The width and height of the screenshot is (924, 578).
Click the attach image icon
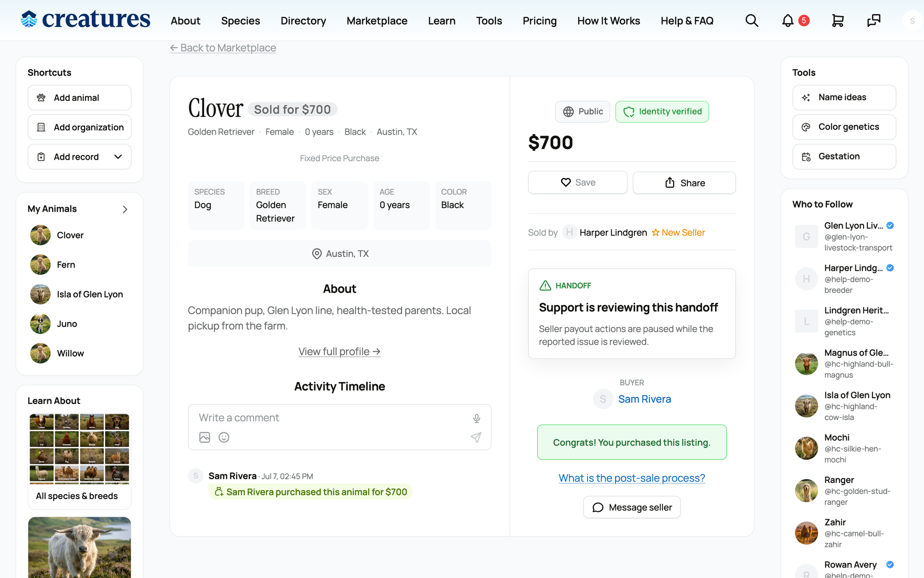[205, 437]
